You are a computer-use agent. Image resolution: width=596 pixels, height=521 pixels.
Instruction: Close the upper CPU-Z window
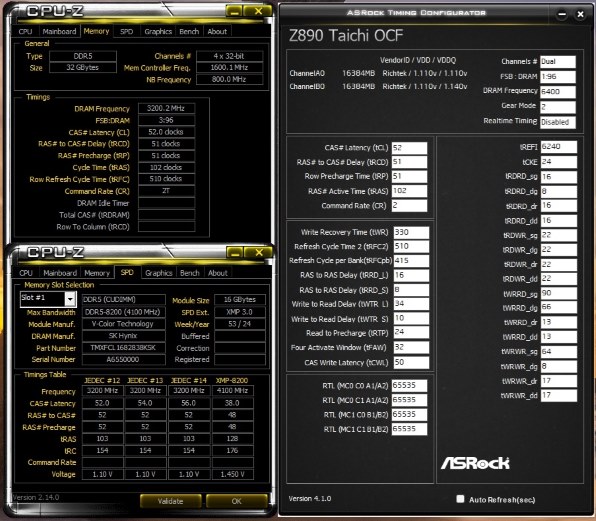coord(258,11)
